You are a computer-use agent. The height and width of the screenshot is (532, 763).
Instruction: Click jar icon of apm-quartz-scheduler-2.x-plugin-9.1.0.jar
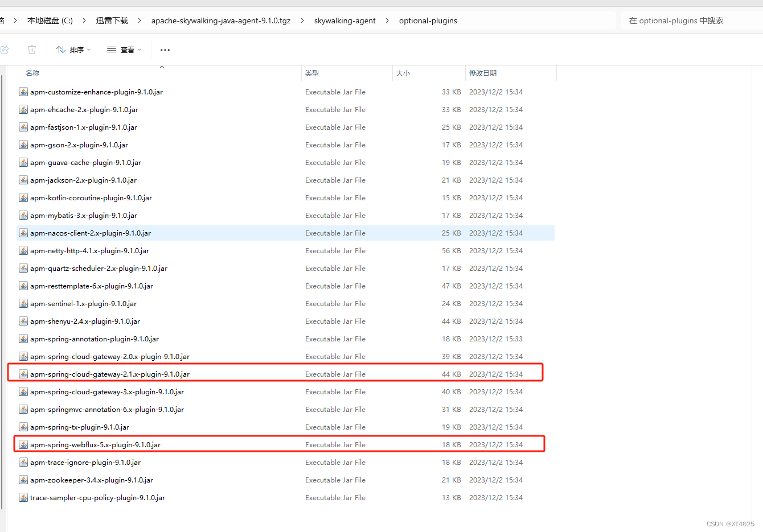[23, 268]
